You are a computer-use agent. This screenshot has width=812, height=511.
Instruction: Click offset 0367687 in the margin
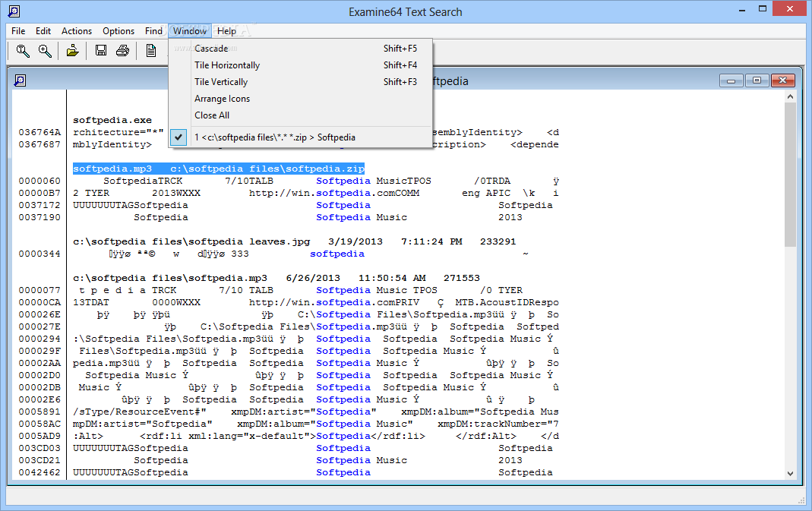point(39,144)
